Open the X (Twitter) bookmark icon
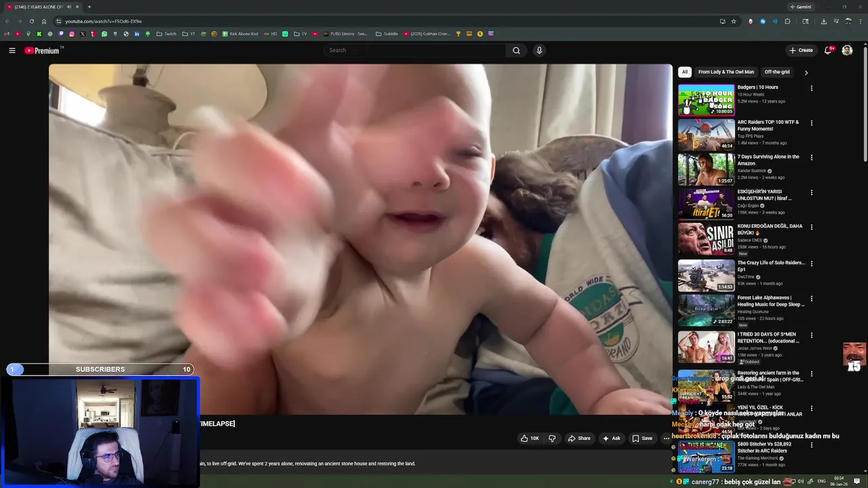Viewport: 868px width, 488px height. [83, 33]
